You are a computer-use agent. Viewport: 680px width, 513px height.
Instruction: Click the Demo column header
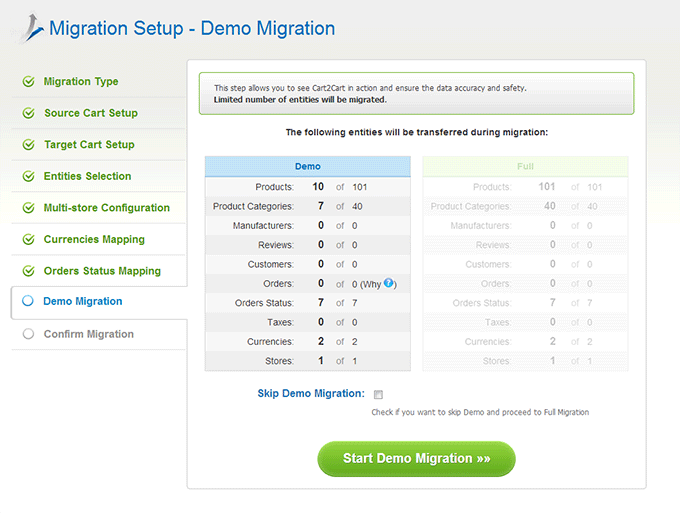(308, 167)
